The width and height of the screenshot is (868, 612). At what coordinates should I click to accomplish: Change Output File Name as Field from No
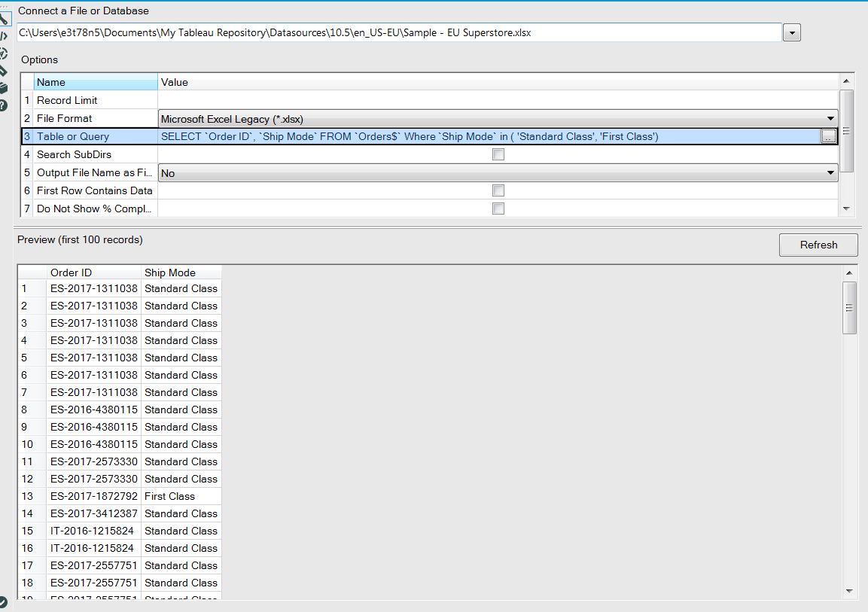click(830, 172)
